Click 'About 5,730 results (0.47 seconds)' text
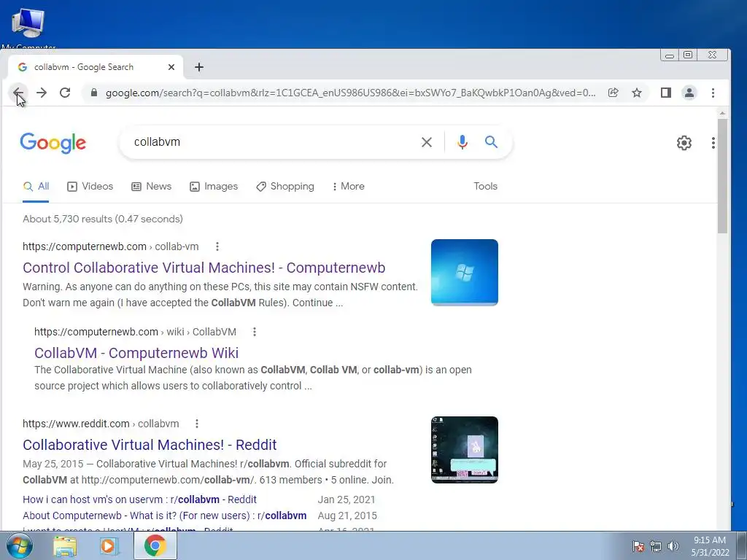 pos(103,219)
